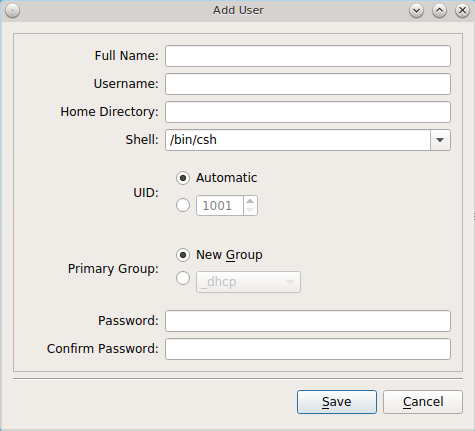Close the Add User dialog

pos(462,11)
